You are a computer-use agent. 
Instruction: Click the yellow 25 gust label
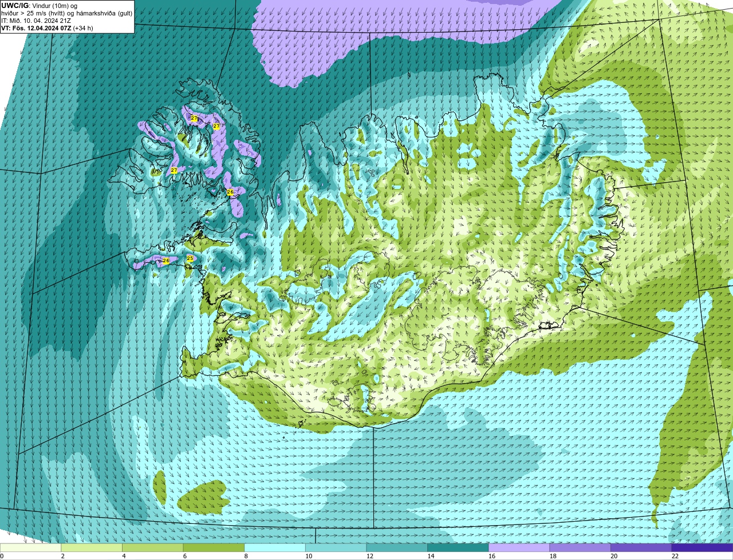click(x=190, y=259)
